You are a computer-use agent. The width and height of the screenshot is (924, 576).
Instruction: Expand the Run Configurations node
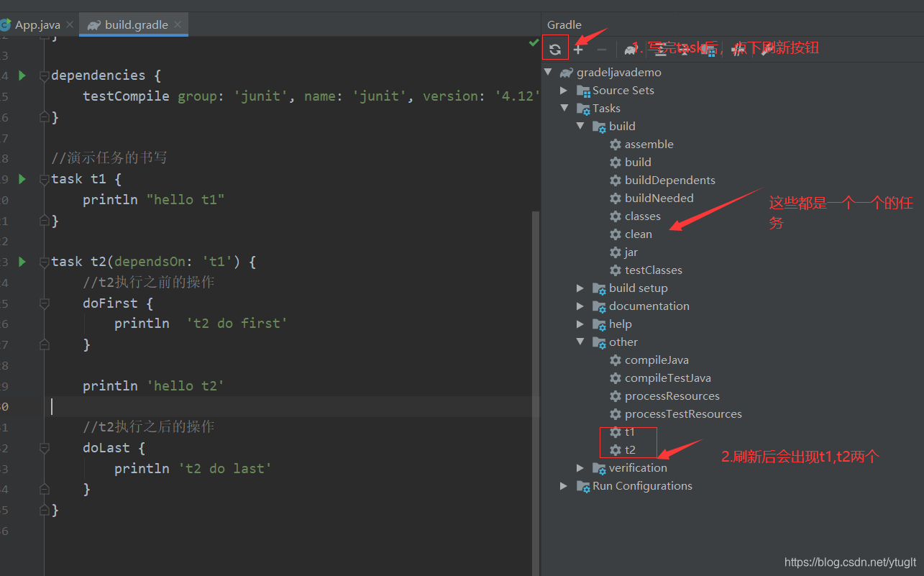point(564,485)
